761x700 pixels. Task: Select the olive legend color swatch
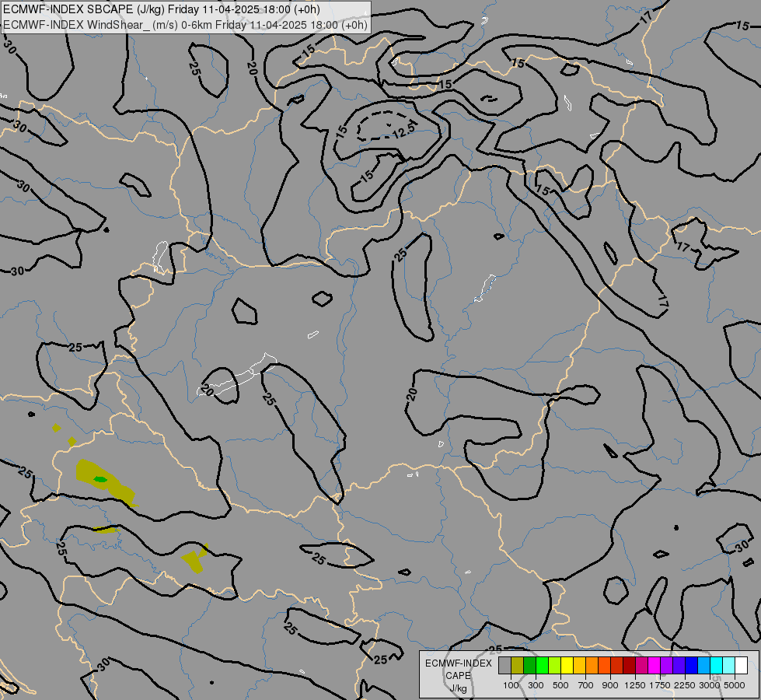tap(518, 666)
